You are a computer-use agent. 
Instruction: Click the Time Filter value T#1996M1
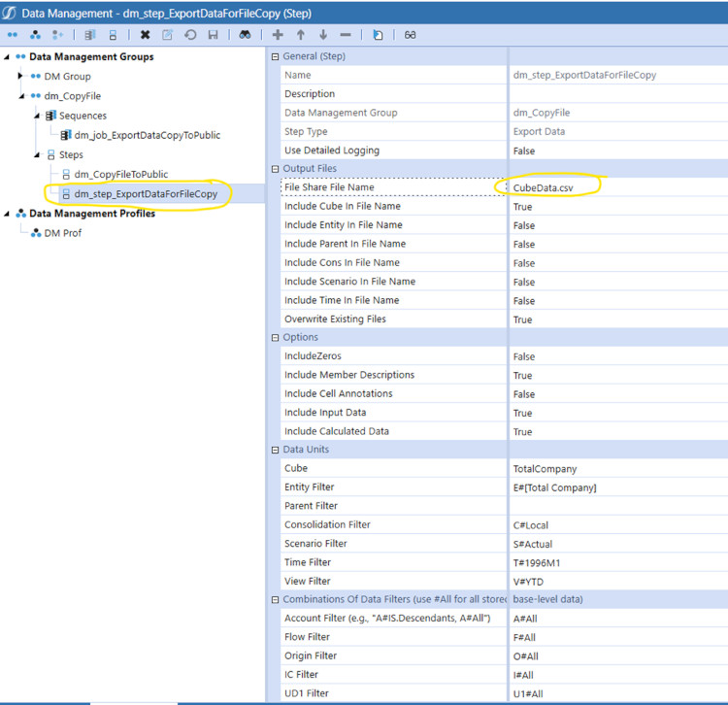(537, 563)
